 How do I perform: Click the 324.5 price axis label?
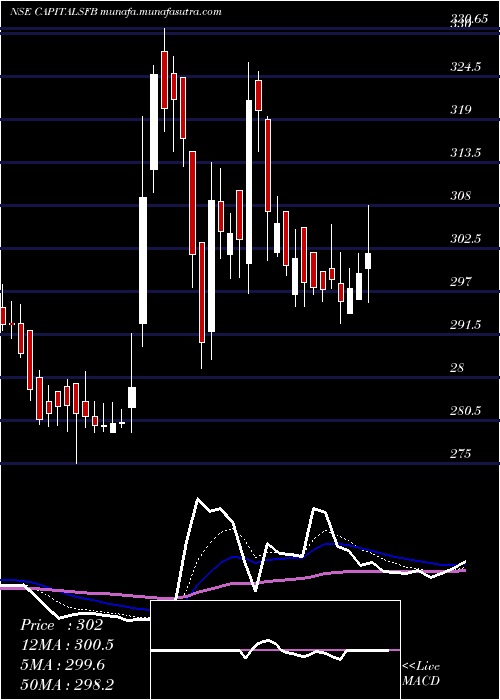point(467,67)
